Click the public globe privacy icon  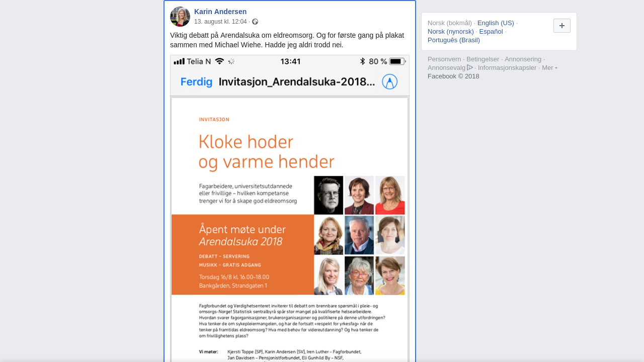point(255,22)
